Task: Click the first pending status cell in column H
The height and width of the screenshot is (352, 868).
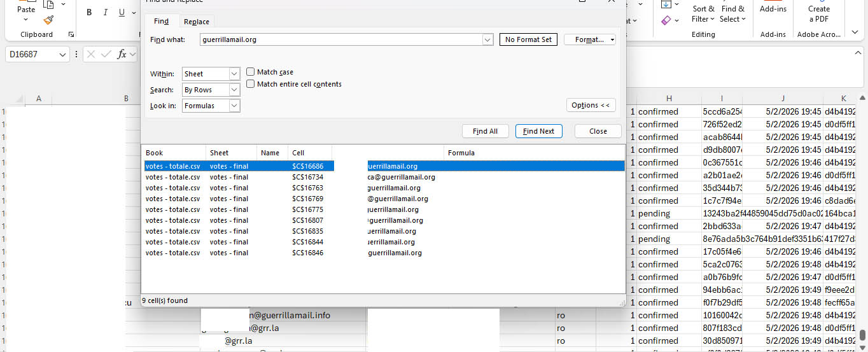Action: point(669,213)
